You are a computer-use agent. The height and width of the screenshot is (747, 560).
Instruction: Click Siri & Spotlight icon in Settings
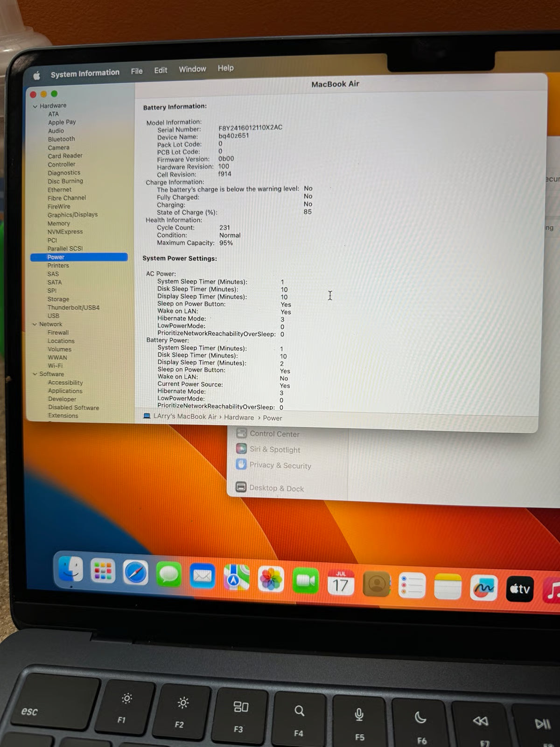(x=241, y=449)
